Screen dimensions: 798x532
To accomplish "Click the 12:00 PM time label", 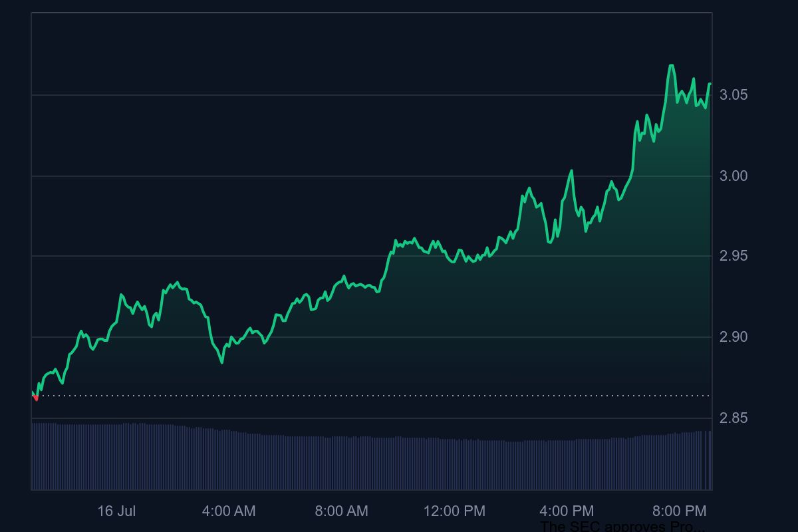I will click(454, 511).
